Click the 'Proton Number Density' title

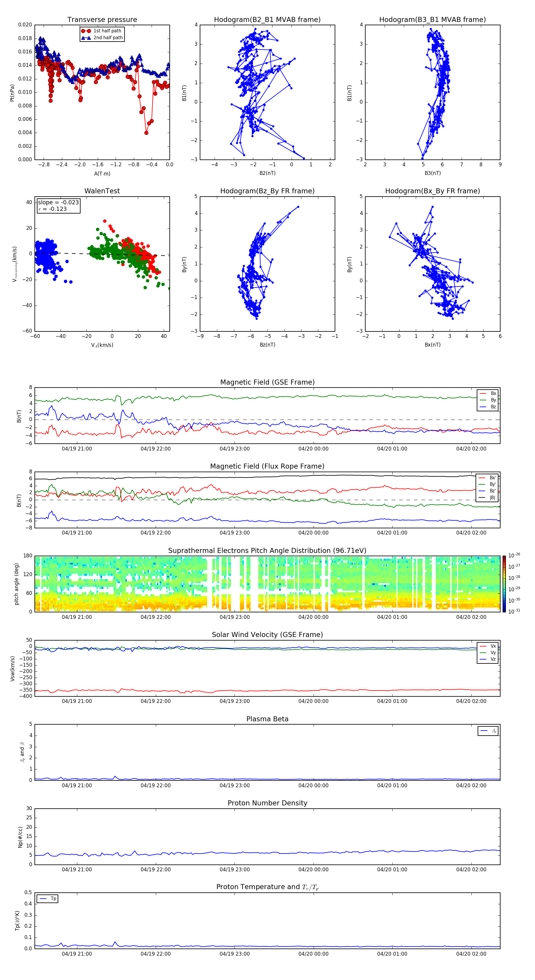[267, 803]
